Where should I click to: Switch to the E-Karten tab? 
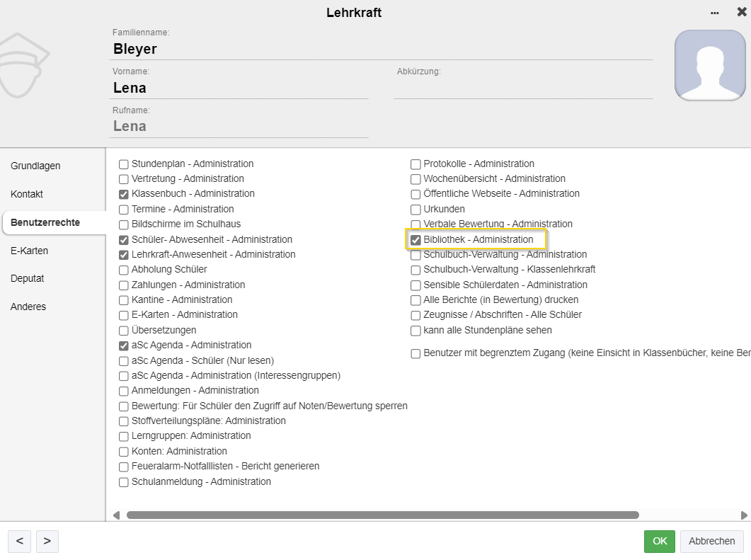[29, 251]
